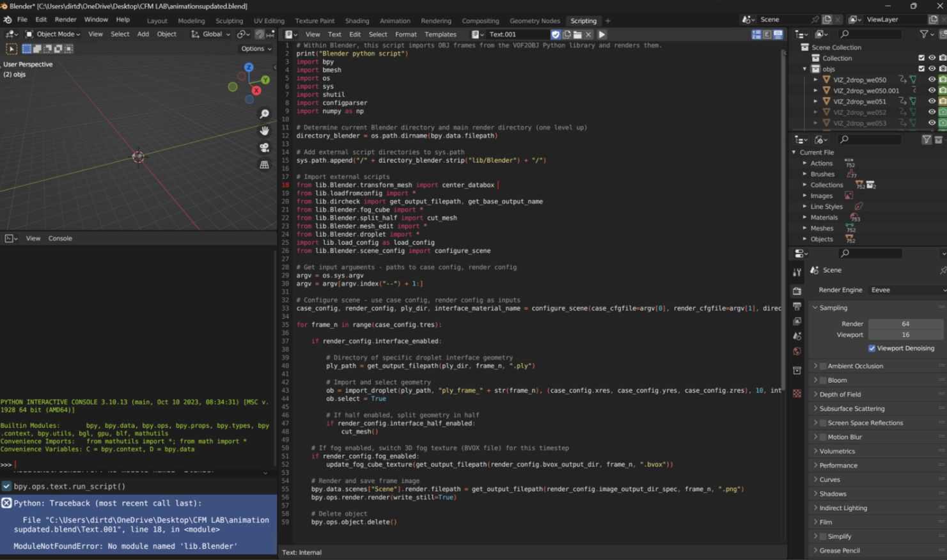Run the script with the play button
Image resolution: width=947 pixels, height=560 pixels.
[x=602, y=35]
